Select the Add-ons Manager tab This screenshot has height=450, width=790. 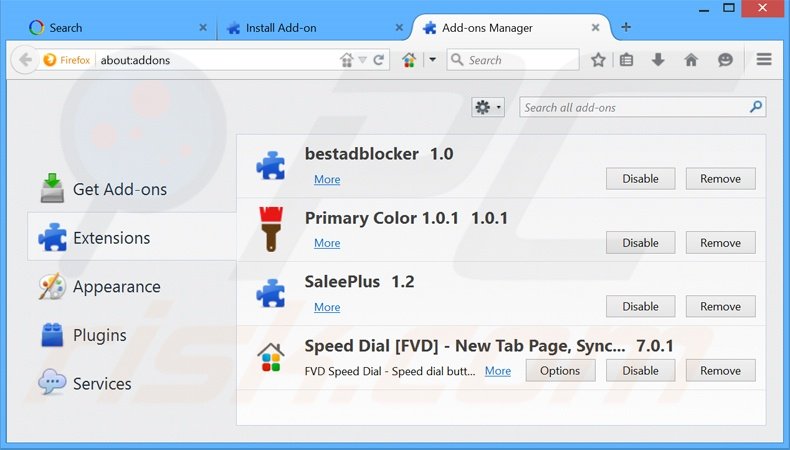click(511, 28)
